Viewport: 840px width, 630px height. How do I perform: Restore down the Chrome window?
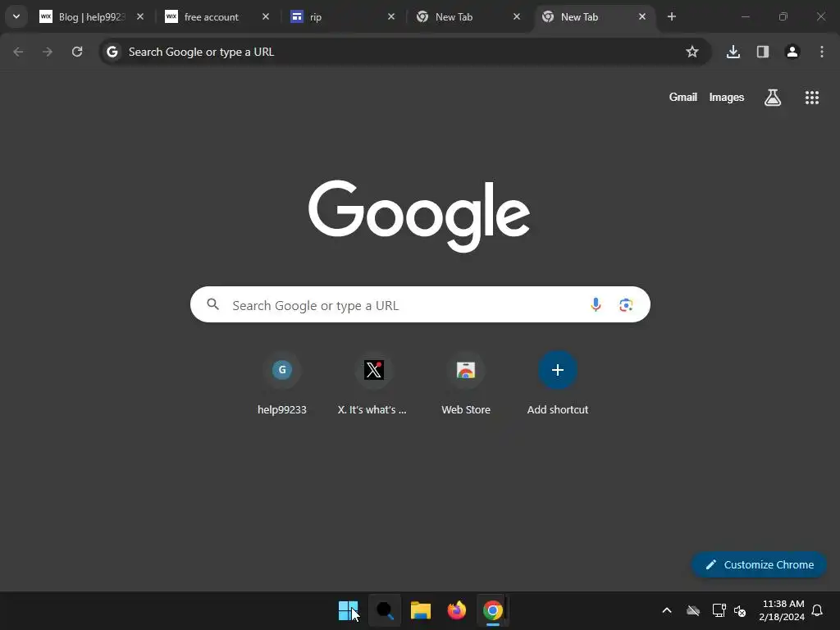783,16
